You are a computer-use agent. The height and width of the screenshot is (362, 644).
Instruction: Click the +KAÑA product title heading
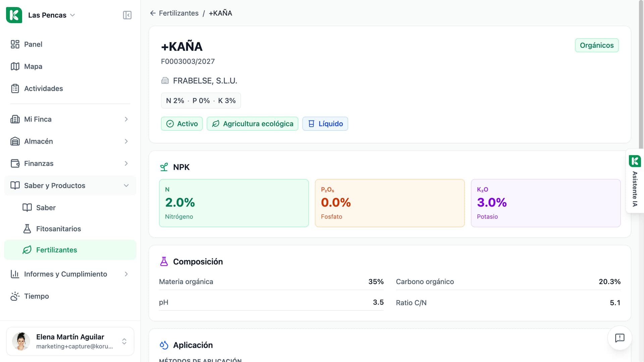[182, 46]
